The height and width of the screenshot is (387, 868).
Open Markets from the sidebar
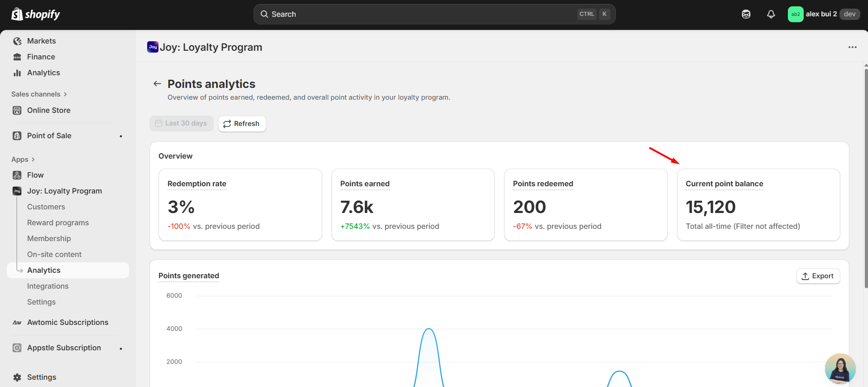[41, 41]
